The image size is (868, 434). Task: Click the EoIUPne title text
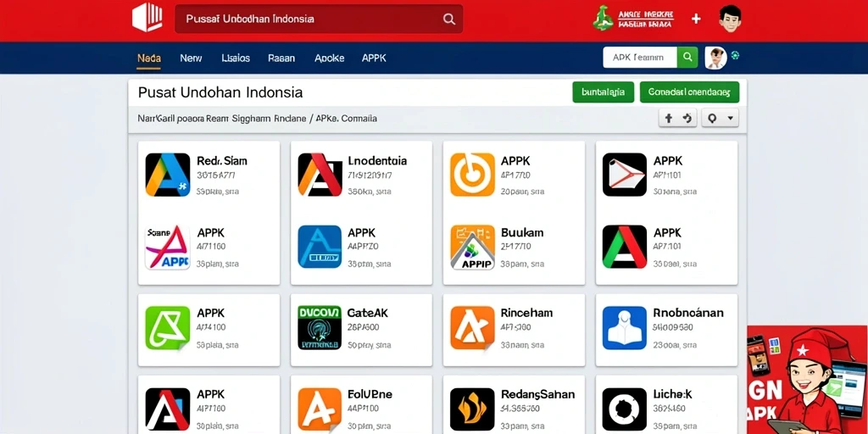tap(370, 394)
